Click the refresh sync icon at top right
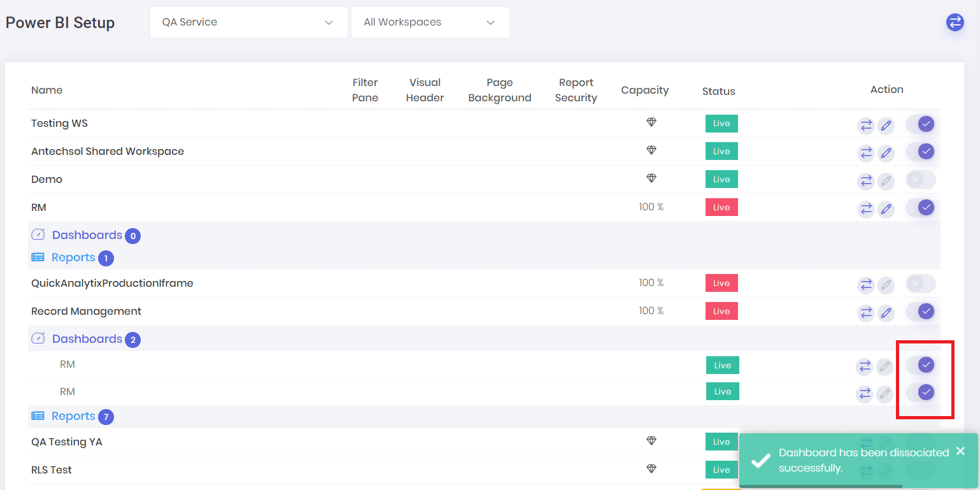This screenshot has width=980, height=490. tap(955, 22)
